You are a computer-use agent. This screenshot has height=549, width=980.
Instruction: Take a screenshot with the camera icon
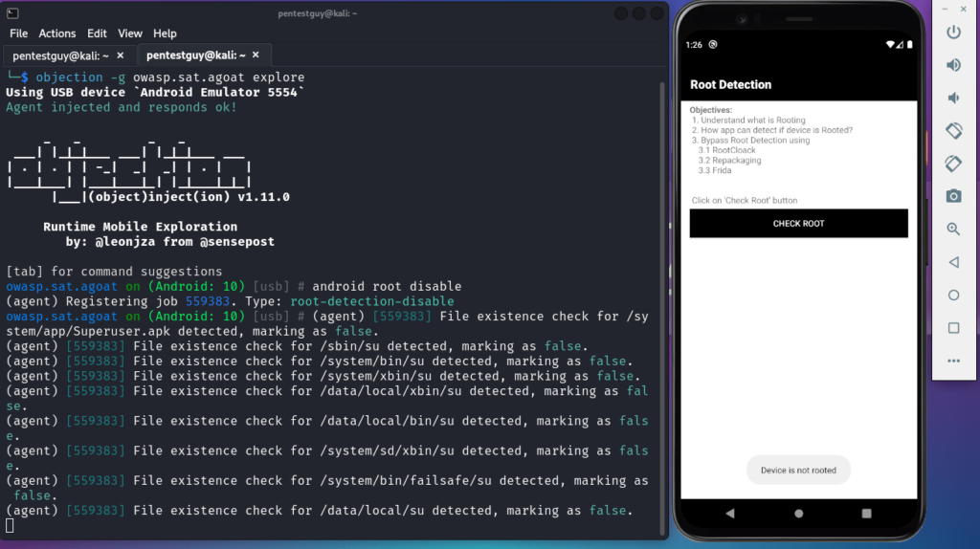[953, 196]
